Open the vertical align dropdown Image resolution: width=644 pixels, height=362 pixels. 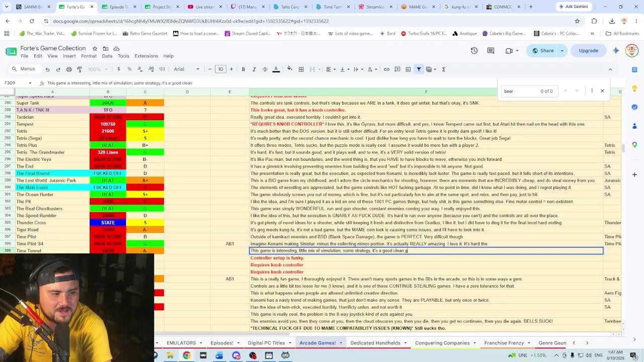(x=344, y=69)
